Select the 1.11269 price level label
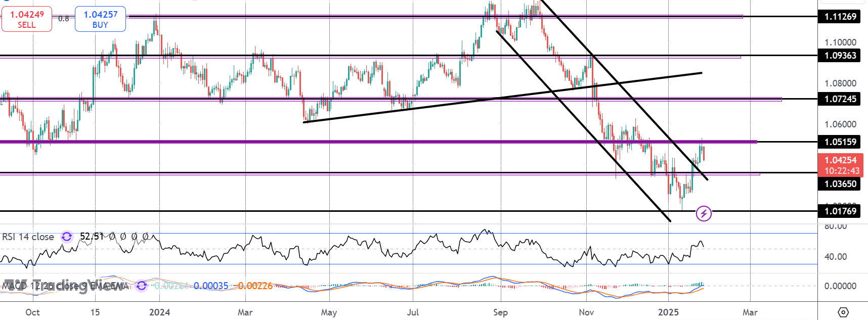 (840, 17)
